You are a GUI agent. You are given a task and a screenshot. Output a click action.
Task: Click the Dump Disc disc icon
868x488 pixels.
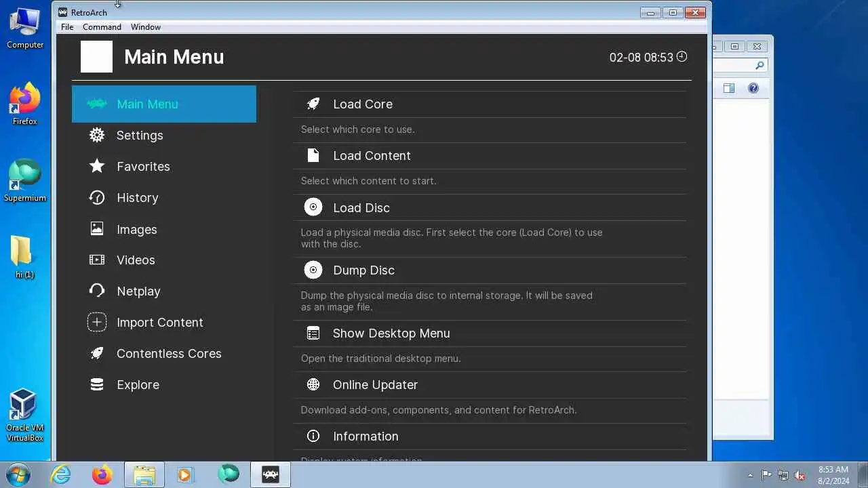[313, 270]
